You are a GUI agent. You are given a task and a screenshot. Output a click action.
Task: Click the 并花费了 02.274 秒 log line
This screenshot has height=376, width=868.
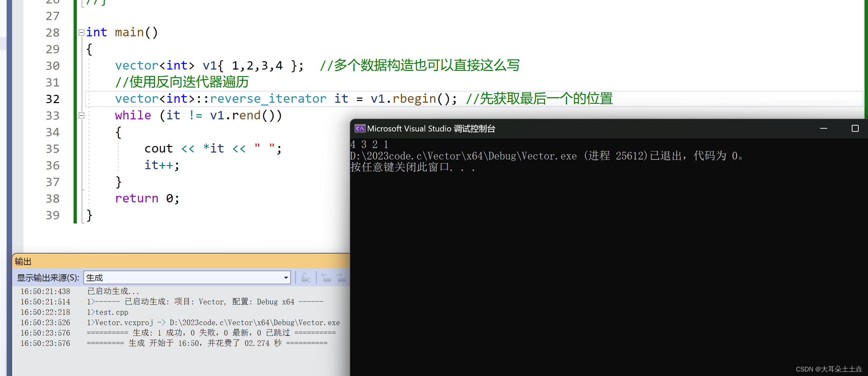tap(207, 343)
